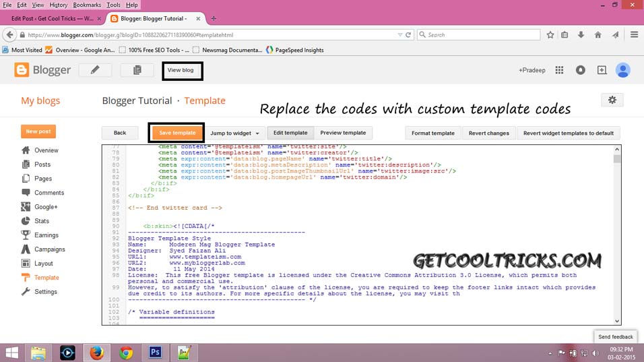
Task: Switch to Edit Post Get Cool Tricks tab
Action: point(52,18)
